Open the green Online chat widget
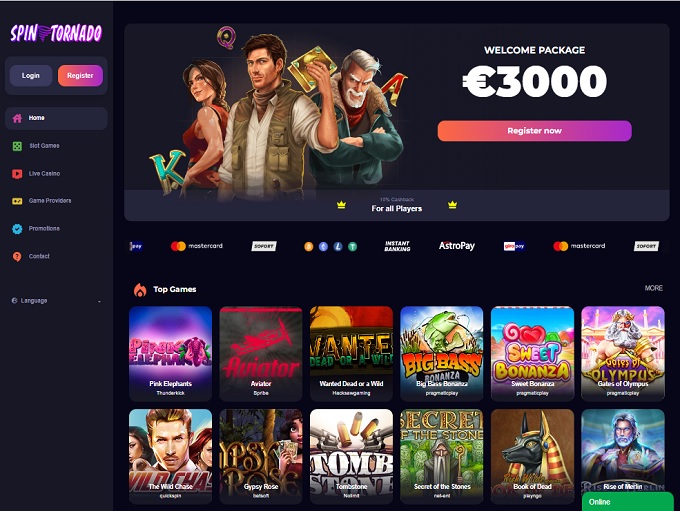Image resolution: width=680 pixels, height=511 pixels. click(628, 501)
